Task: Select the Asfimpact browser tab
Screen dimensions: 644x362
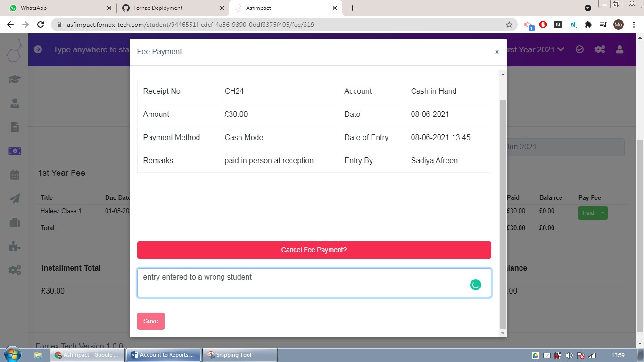Action: 286,8
